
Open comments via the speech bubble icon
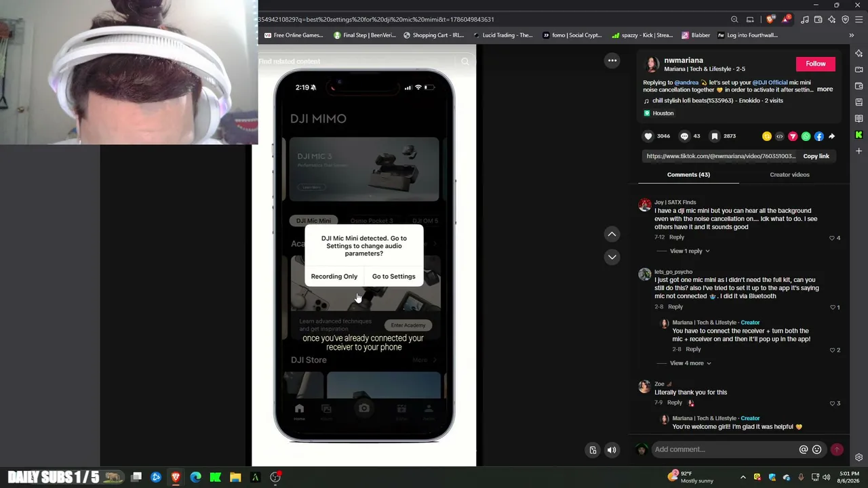coord(684,136)
